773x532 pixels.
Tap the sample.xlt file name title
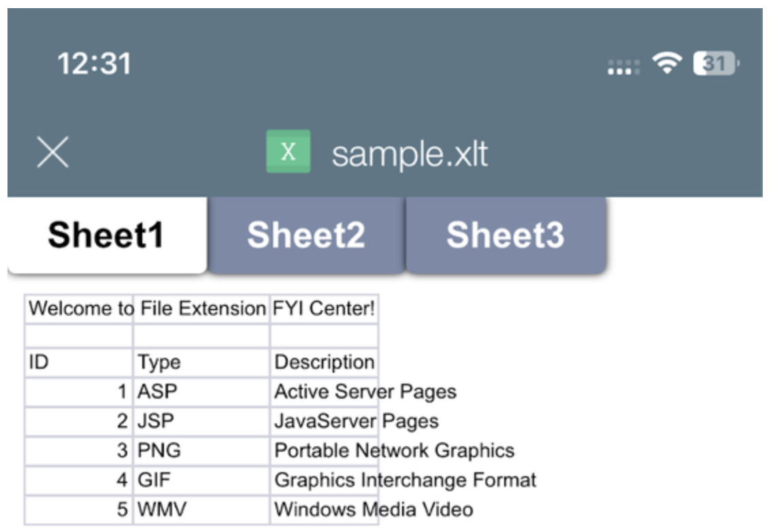click(x=410, y=154)
